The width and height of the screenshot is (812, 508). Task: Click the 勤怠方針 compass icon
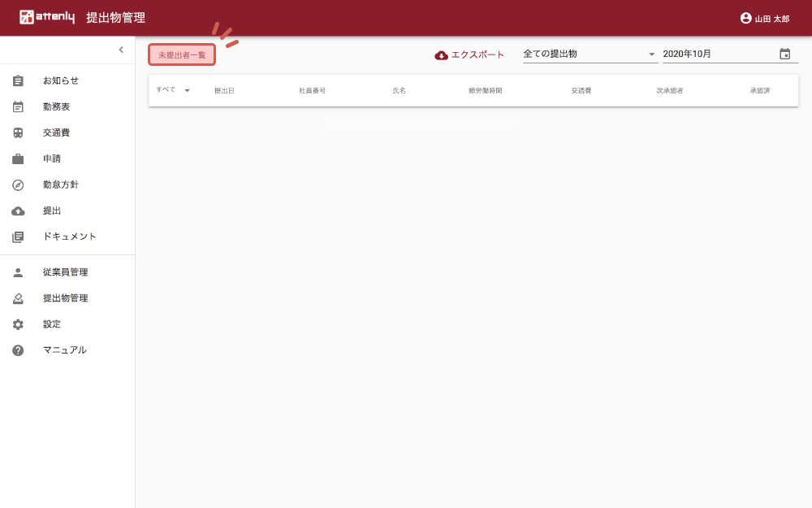[18, 185]
